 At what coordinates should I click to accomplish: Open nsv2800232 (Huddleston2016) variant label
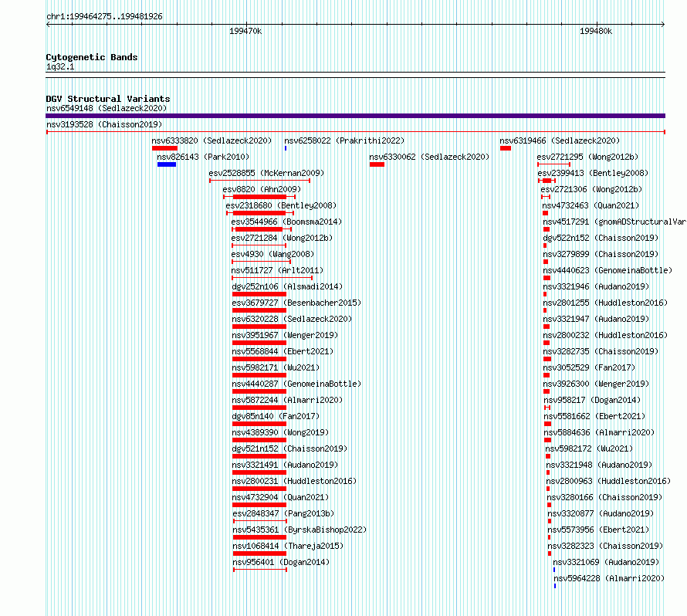point(605,335)
